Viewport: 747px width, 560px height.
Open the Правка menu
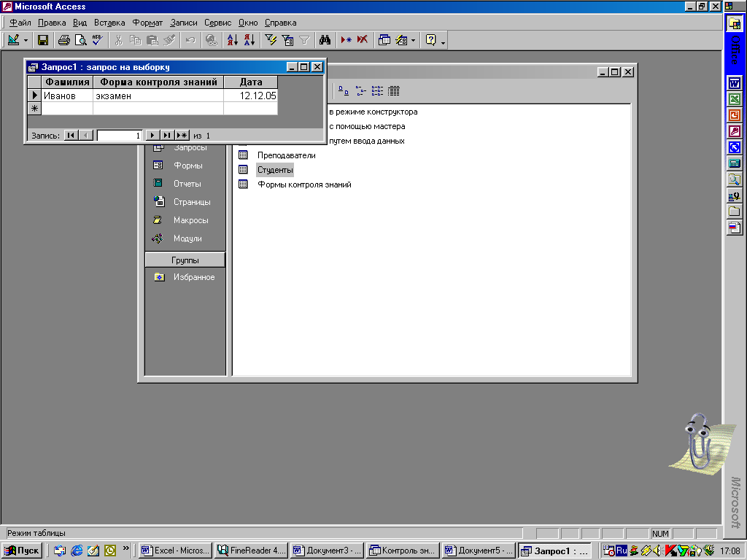point(52,23)
